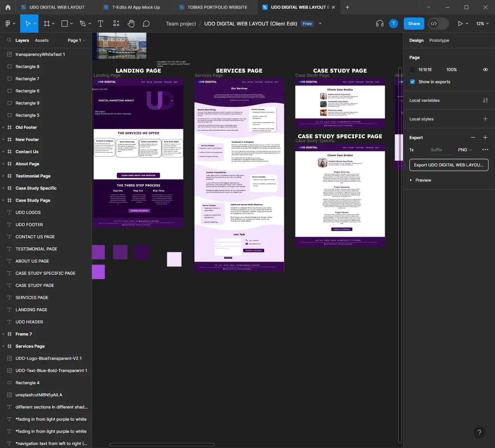This screenshot has width=495, height=448.
Task: Add a new file tab
Action: coord(347,7)
